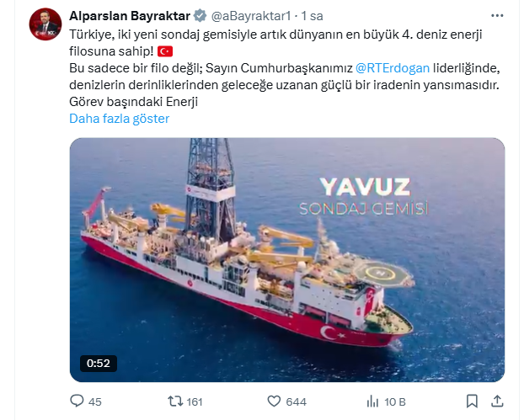Click the reply speech bubble icon
The width and height of the screenshot is (524, 420).
click(x=77, y=401)
